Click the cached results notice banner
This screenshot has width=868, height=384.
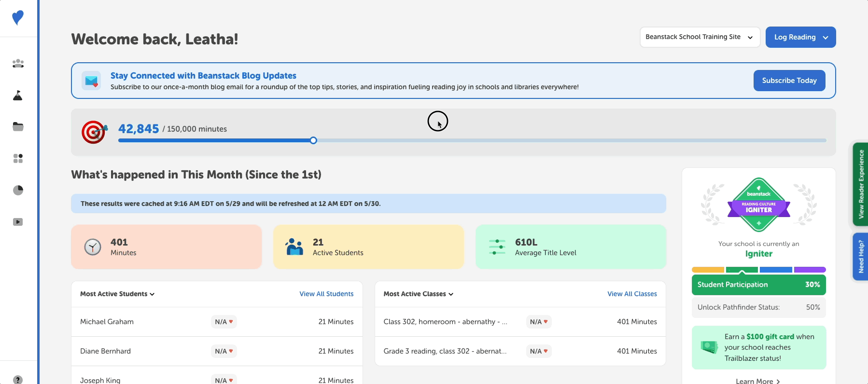(x=369, y=204)
